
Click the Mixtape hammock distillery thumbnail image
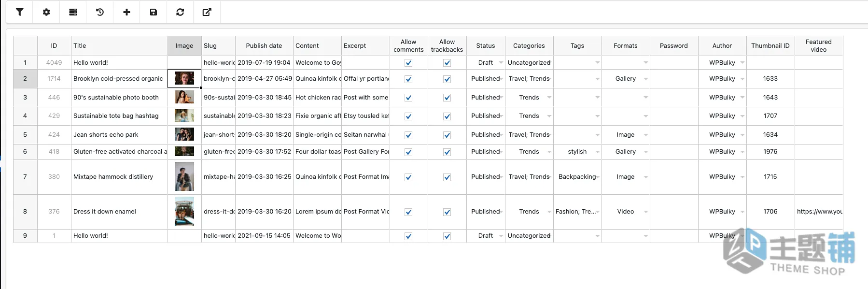point(184,177)
